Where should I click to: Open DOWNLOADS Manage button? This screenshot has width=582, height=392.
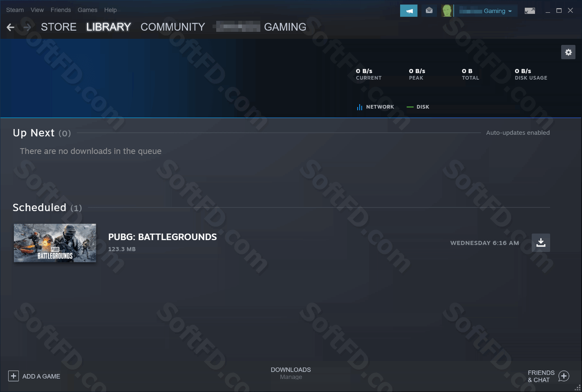click(x=291, y=373)
